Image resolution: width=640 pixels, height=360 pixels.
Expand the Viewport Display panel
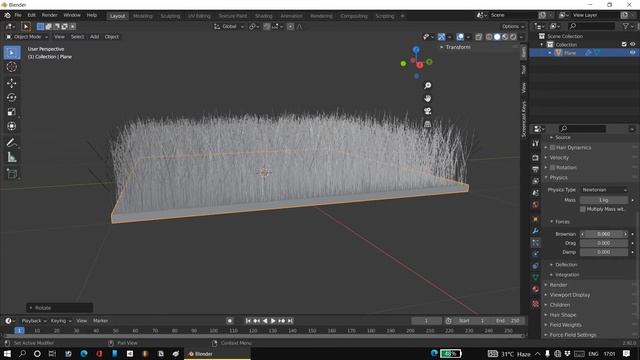[x=569, y=295]
